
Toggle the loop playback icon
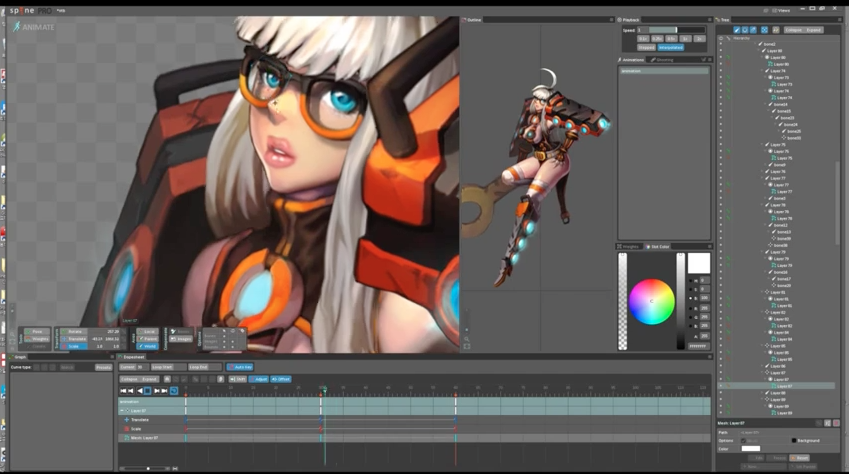(x=174, y=391)
